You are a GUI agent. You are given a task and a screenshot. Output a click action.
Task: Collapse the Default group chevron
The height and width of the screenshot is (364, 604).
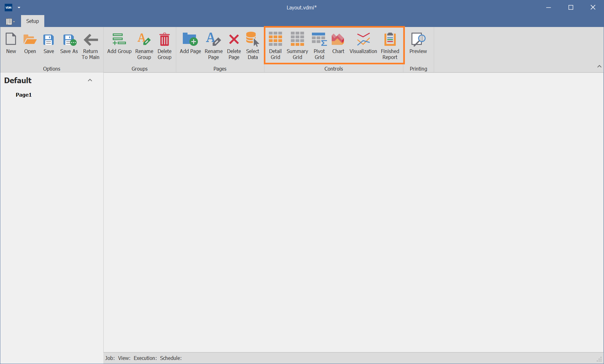(90, 80)
